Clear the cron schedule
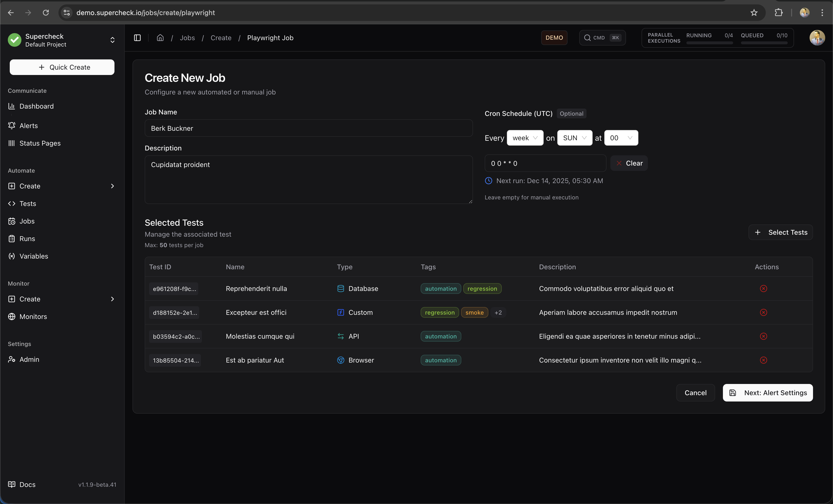 (x=629, y=163)
